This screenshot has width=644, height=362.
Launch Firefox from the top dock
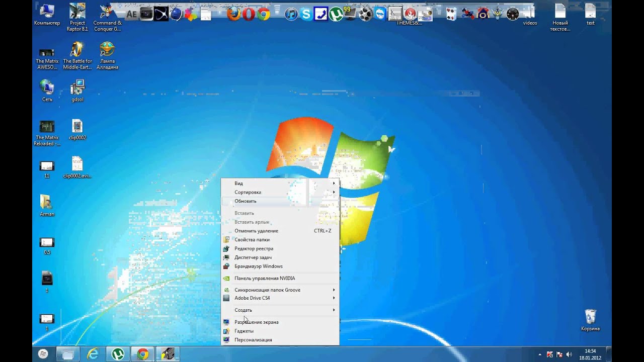pos(234,14)
